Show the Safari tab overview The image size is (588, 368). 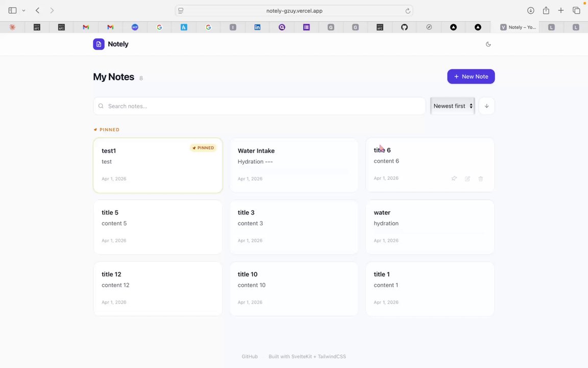coord(576,10)
